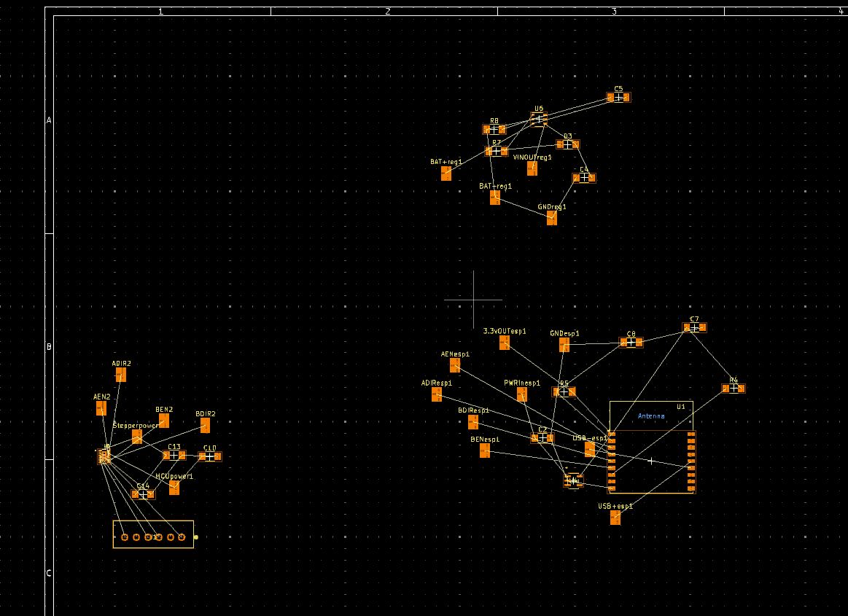Click the U1 reference label
The width and height of the screenshot is (848, 616).
pyautogui.click(x=681, y=407)
